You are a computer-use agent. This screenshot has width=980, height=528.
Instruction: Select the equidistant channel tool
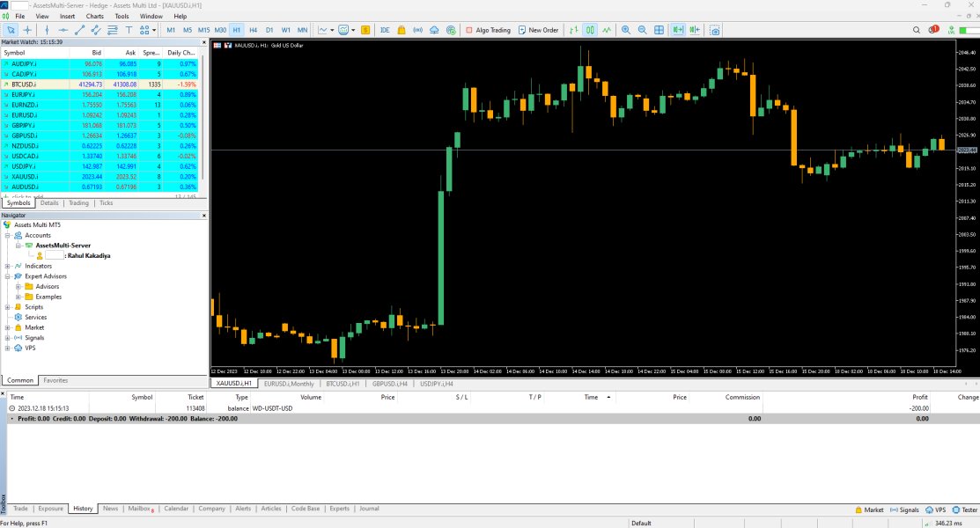[x=96, y=30]
